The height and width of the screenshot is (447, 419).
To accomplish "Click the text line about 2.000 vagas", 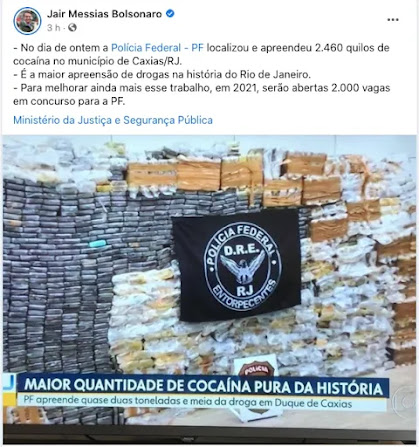I will click(202, 95).
